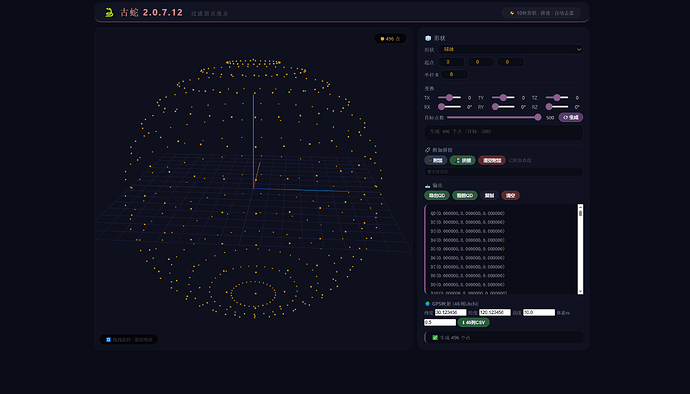Click the link icon in the append section

[x=427, y=150]
